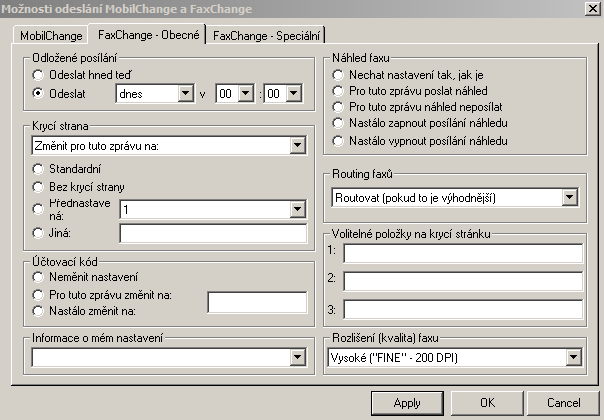Select the 'Odeslat' scheduled send radio button

pyautogui.click(x=38, y=94)
